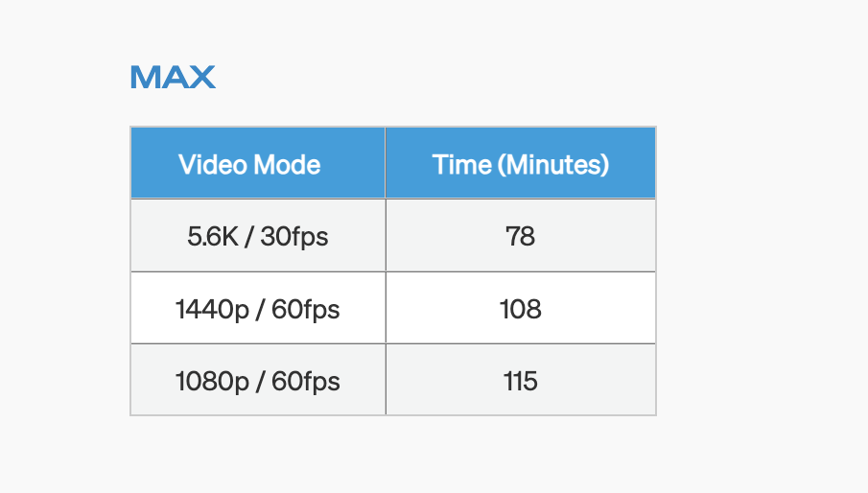Screen dimensions: 868x493
Task: Select the 1080p / 60fps table cell
Action: [258, 381]
